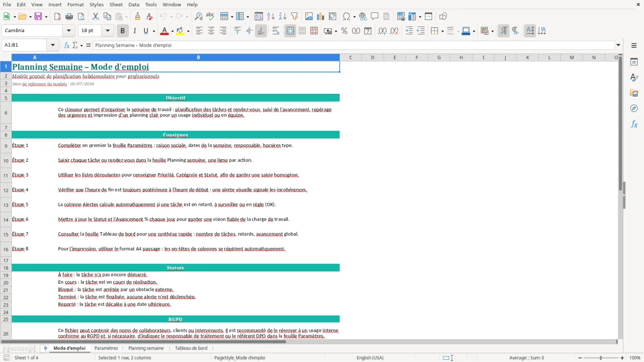This screenshot has width=644, height=362.
Task: Apply the red font color
Action: click(x=165, y=31)
